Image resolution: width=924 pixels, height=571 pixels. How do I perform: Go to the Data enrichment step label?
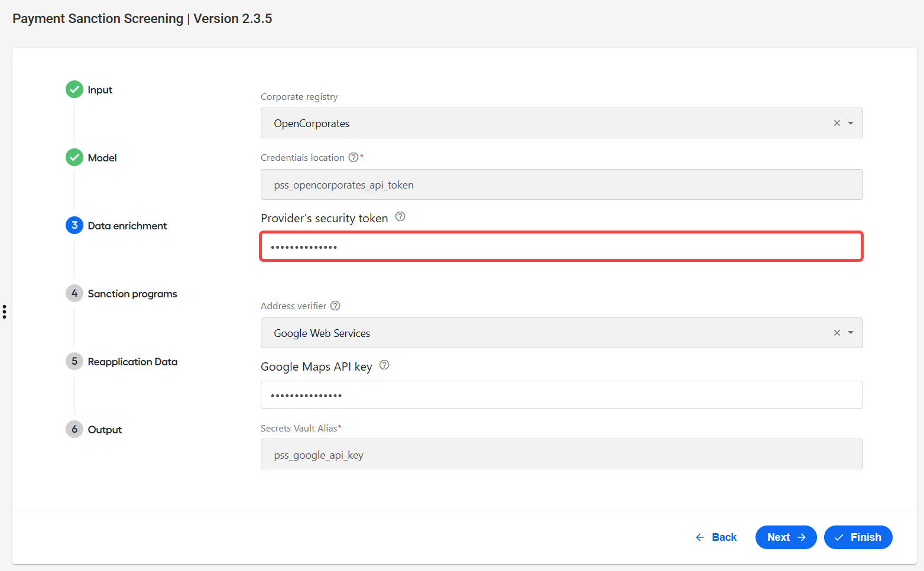[x=127, y=226]
